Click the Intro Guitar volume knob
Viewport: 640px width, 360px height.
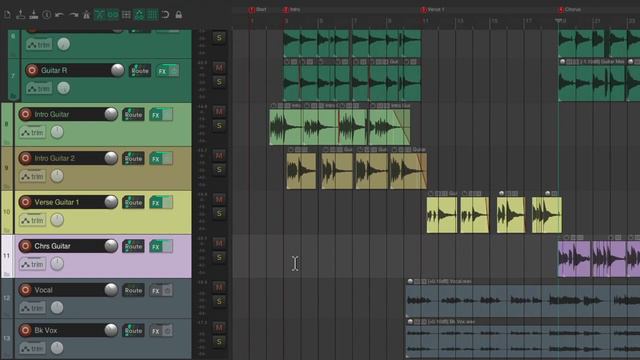click(x=111, y=114)
